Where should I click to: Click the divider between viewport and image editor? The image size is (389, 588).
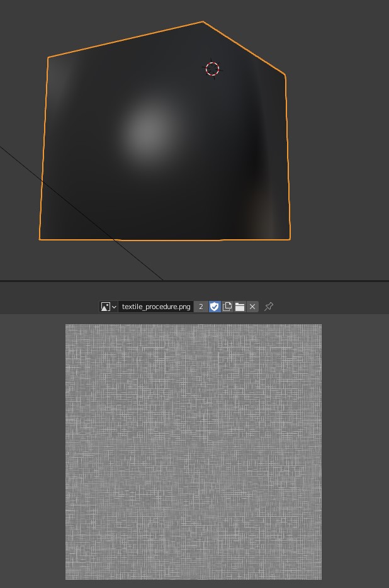pos(194,281)
